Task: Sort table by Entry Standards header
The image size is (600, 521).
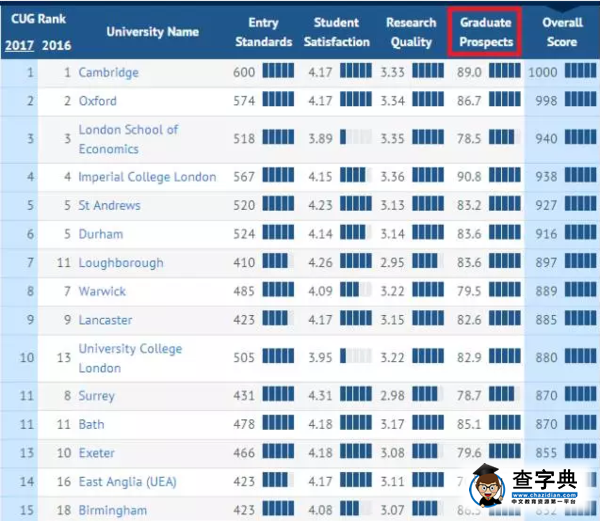Action: click(264, 32)
